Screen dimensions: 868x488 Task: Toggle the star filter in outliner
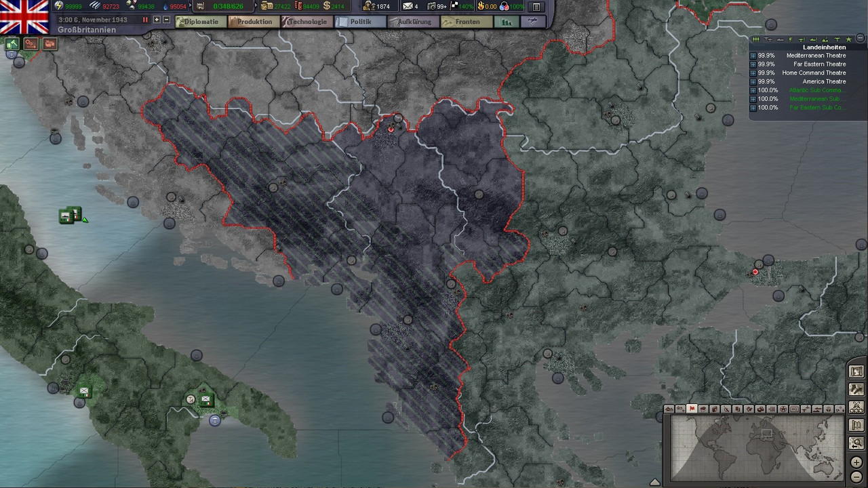pyautogui.click(x=848, y=39)
